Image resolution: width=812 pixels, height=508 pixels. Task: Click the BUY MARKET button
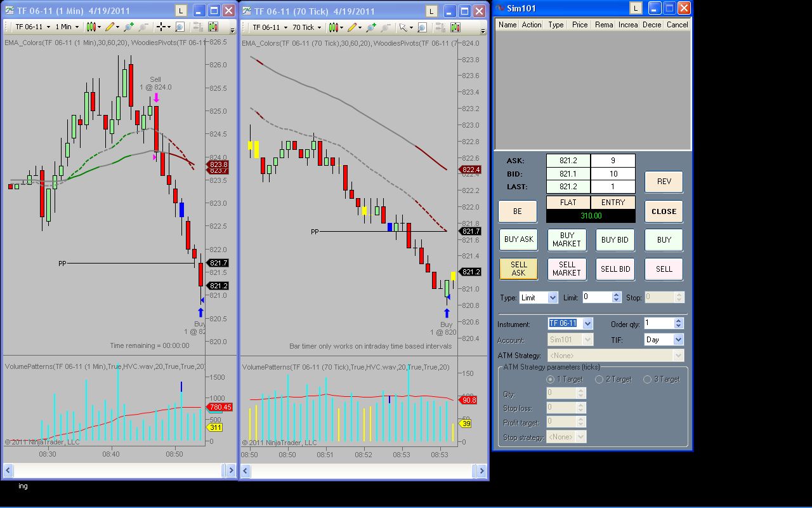click(x=566, y=239)
